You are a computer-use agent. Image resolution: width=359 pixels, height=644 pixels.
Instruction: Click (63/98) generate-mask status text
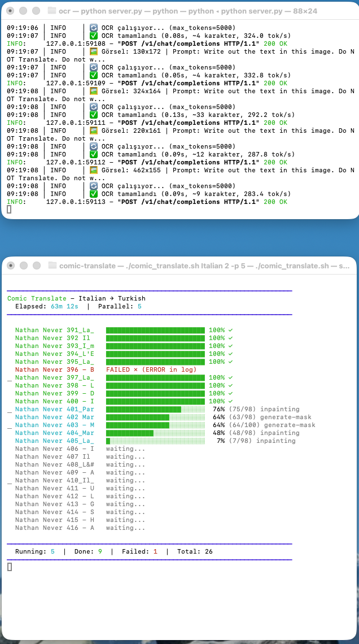coord(270,417)
